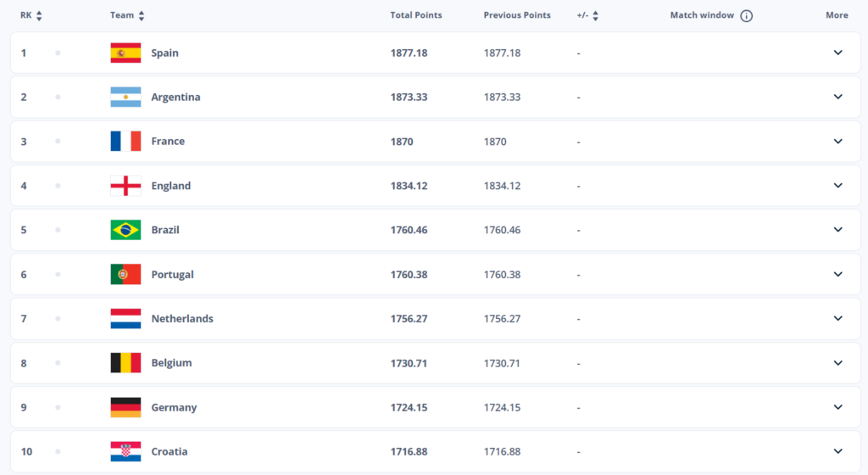Open the Netherlands team name link

(x=182, y=319)
